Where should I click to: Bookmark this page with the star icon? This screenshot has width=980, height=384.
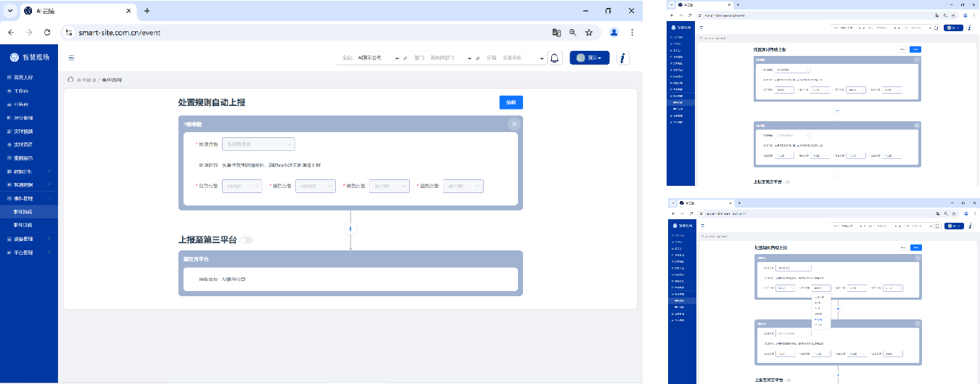[589, 33]
